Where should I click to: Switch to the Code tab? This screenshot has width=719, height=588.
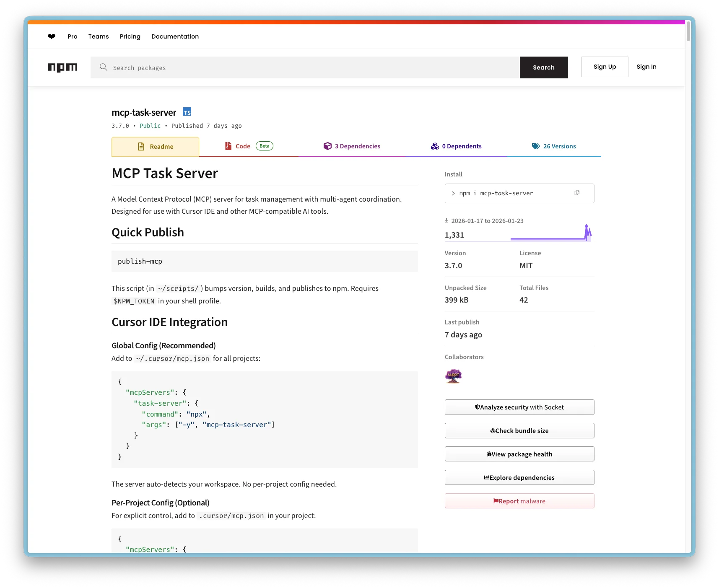243,146
